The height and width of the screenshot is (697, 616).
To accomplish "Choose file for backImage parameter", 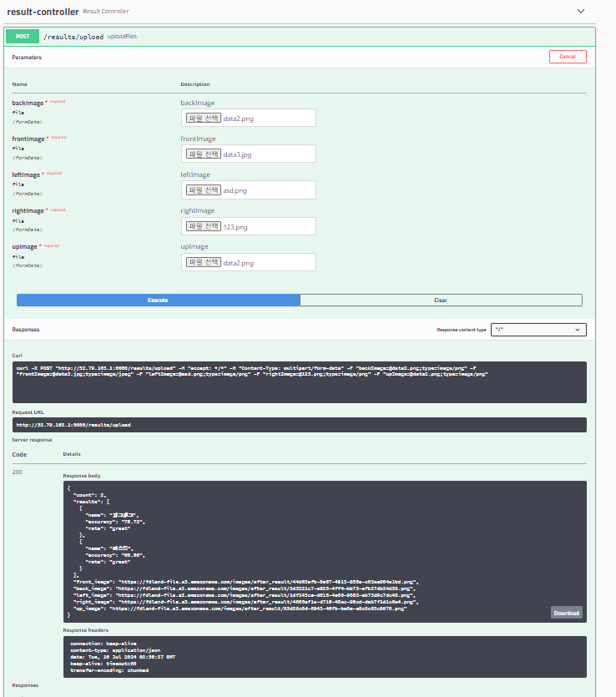I will (x=204, y=119).
